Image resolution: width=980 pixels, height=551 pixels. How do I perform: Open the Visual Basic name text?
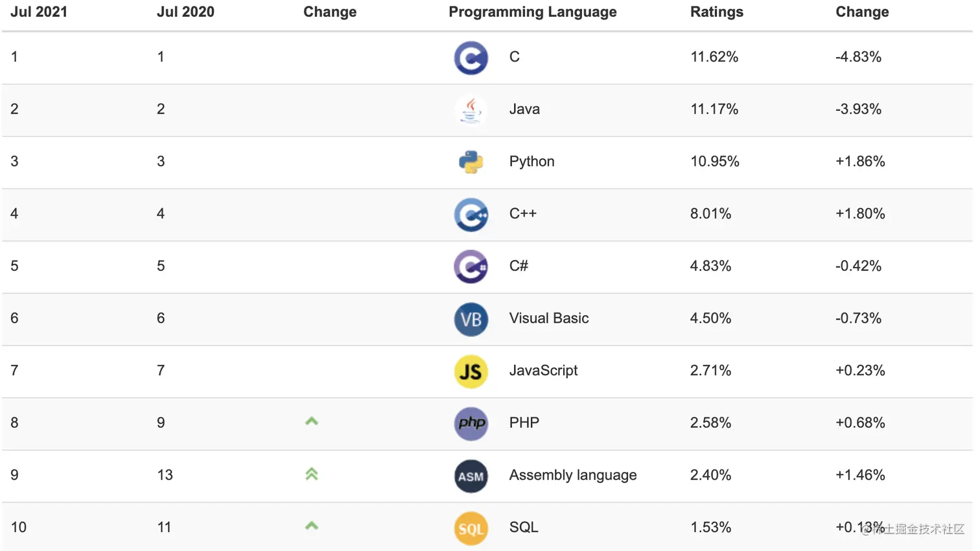point(549,318)
